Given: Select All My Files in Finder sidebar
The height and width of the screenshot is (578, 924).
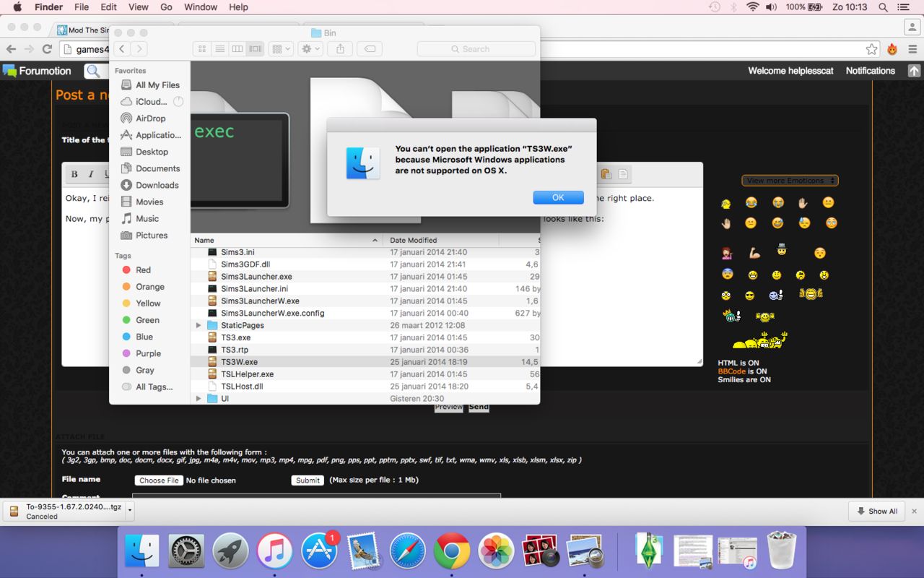Looking at the screenshot, I should 150,85.
